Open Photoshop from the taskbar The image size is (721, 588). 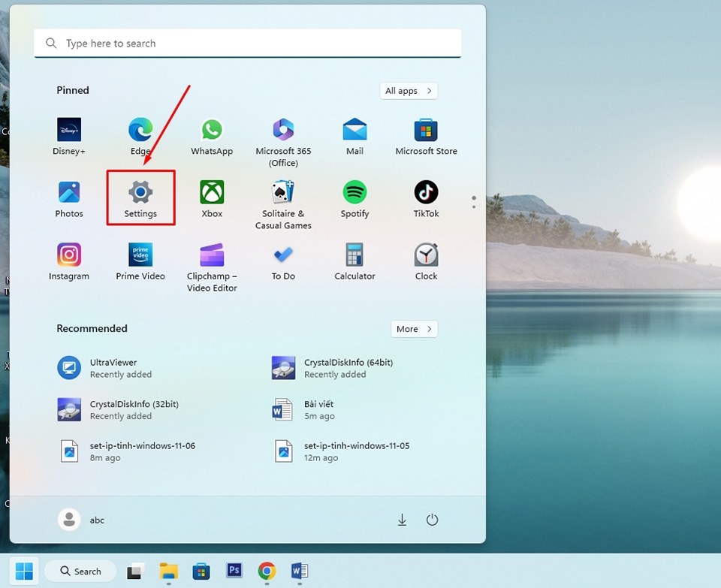tap(234, 571)
